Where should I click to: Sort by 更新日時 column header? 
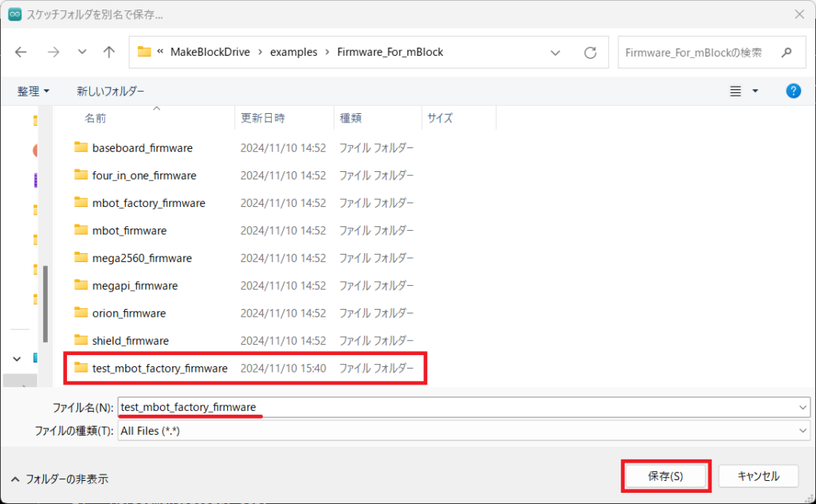pyautogui.click(x=263, y=118)
